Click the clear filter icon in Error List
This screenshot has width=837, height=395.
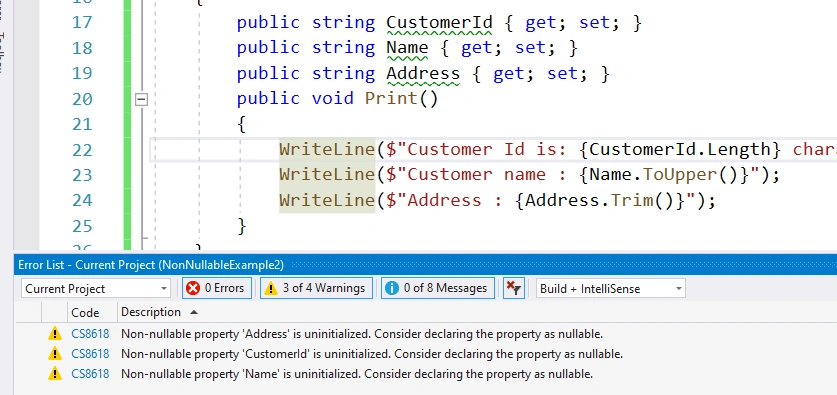coord(514,288)
